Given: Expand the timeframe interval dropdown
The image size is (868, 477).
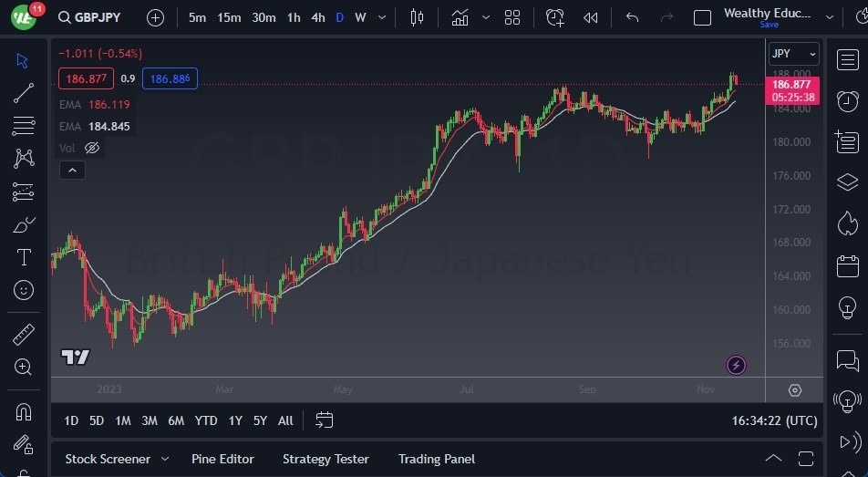Looking at the screenshot, I should [x=381, y=17].
